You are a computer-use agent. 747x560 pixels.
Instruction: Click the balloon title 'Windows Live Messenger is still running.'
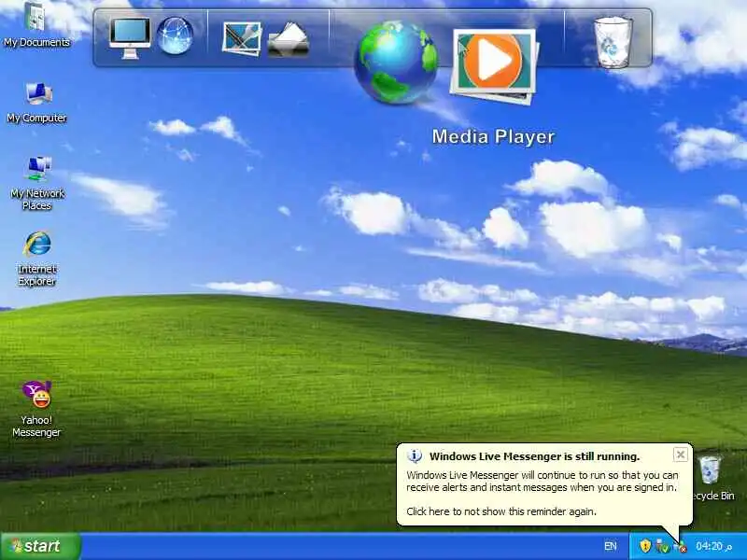[x=534, y=456]
